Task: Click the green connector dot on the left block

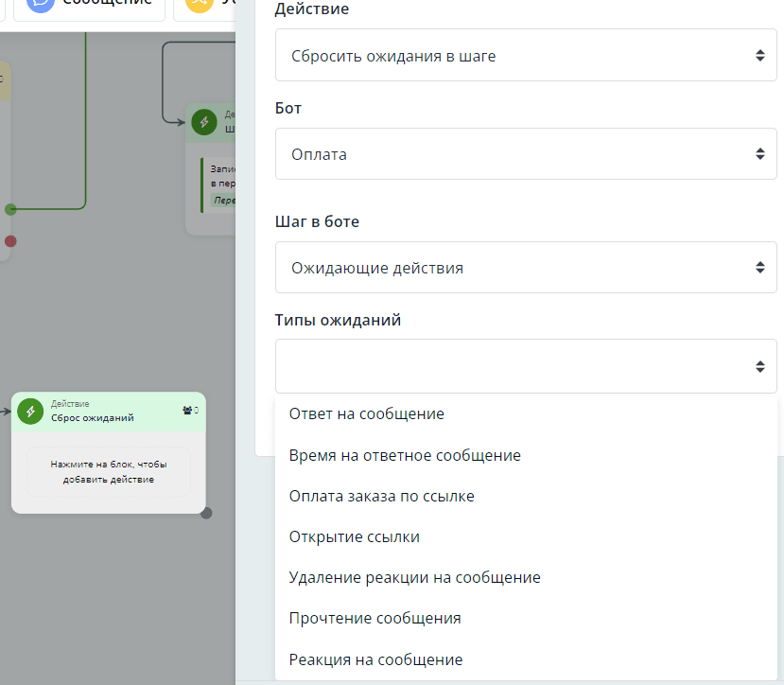Action: [10, 209]
